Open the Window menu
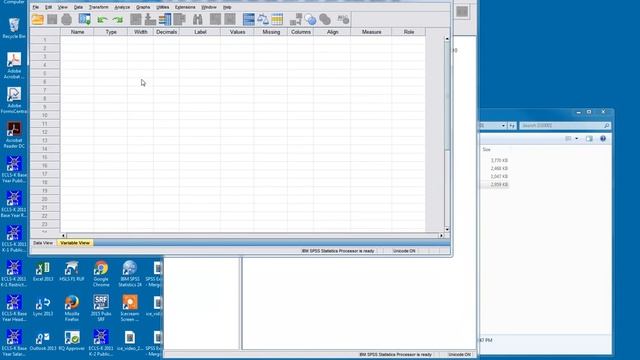The width and height of the screenshot is (640, 360). 209,7
